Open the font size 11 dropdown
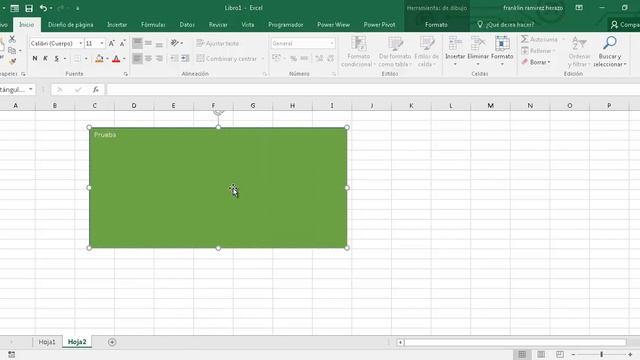Image resolution: width=640 pixels, height=360 pixels. tap(102, 43)
